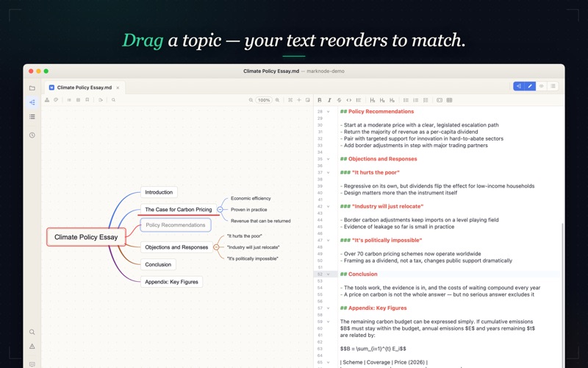Screen dimensions: 588x368
Task: Close the Climate Policy Essay.md tab
Action: [x=118, y=88]
